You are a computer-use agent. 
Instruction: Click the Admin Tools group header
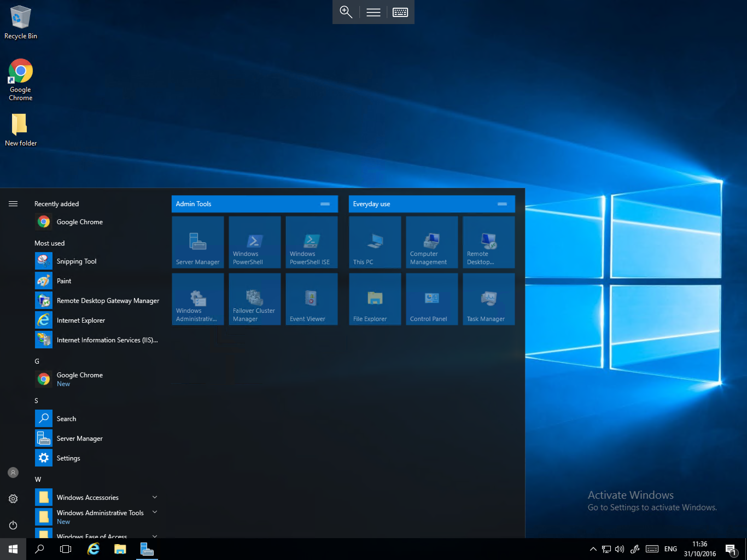point(255,204)
